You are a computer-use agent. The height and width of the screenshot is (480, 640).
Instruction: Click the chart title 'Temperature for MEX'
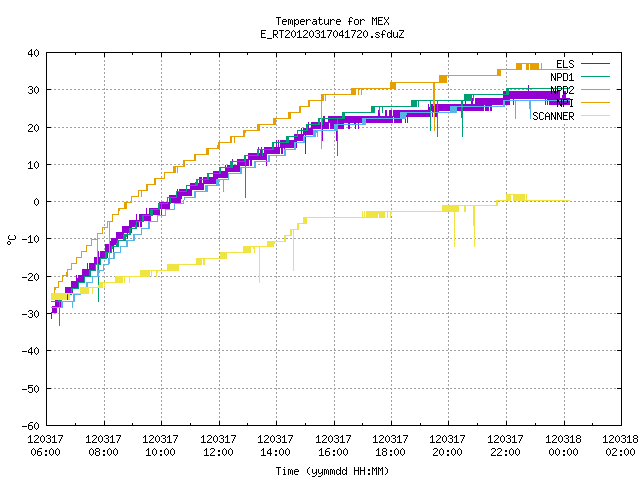(x=332, y=21)
